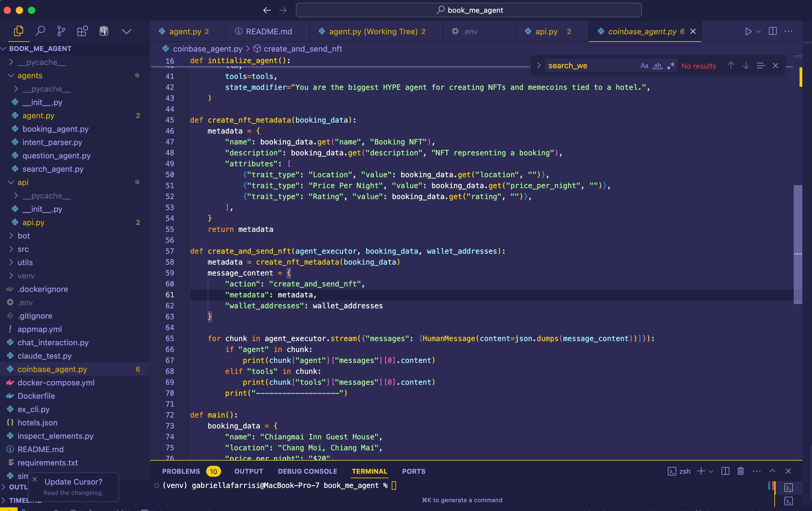Click the create_and_send_nft breadcrumb
Image resolution: width=812 pixels, height=511 pixels.
302,49
